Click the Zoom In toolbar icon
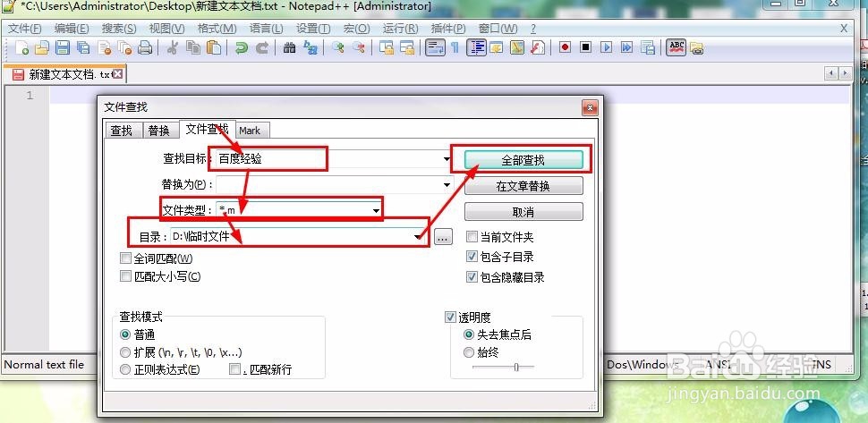This screenshot has height=423, width=868. pos(337,48)
